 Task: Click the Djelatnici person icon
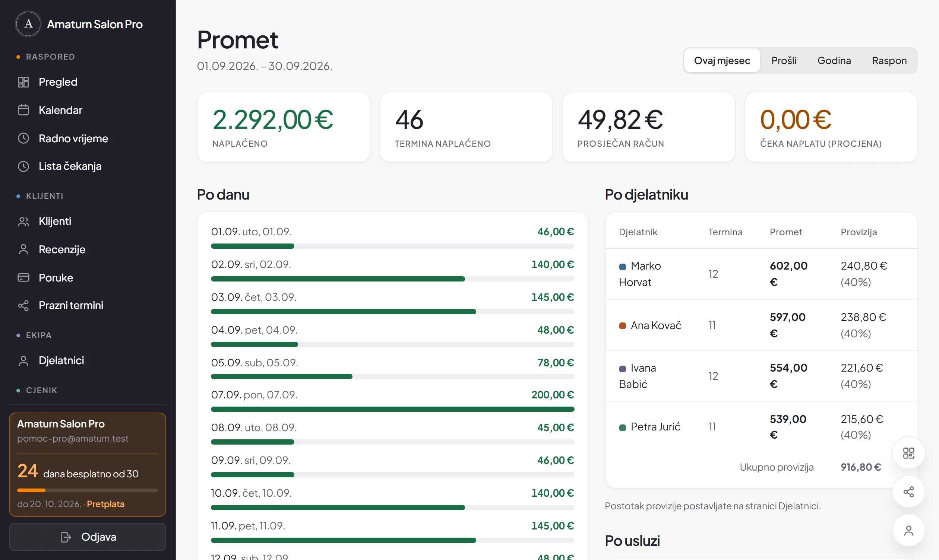[23, 361]
